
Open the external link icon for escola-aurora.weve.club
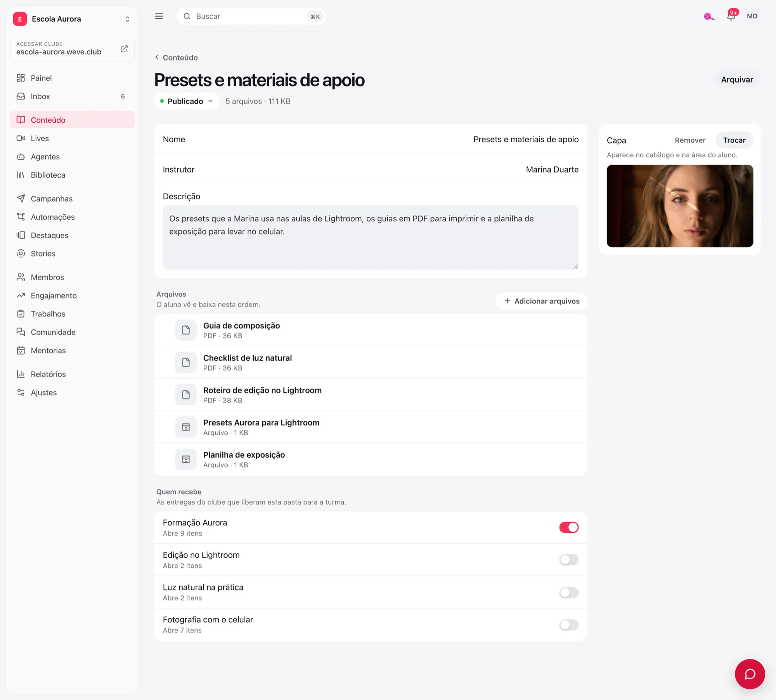[124, 48]
